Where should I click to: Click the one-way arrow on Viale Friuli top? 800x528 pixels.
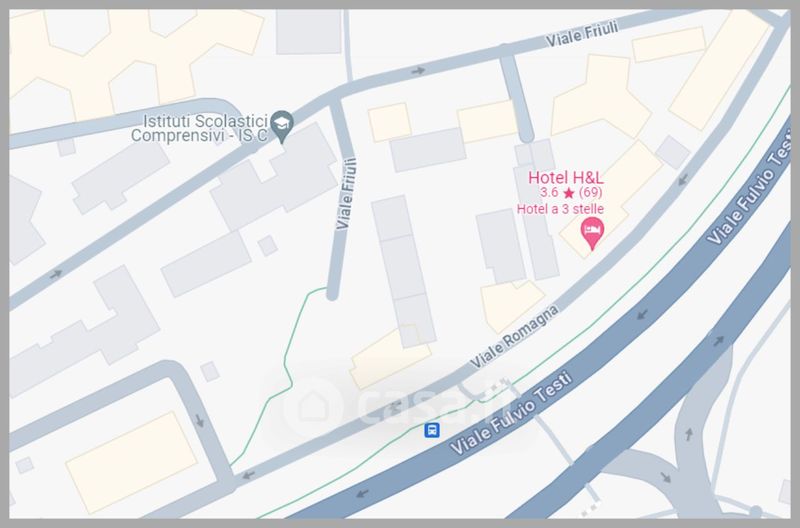coord(418,71)
